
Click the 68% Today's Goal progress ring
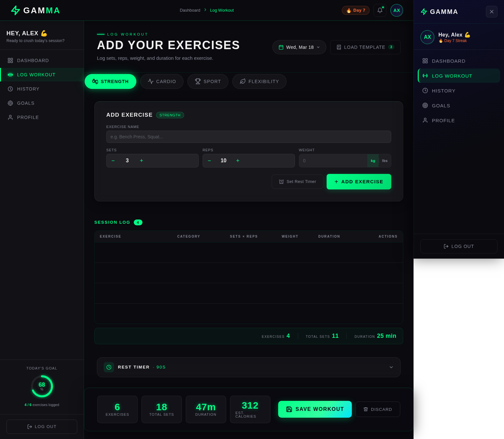42,386
